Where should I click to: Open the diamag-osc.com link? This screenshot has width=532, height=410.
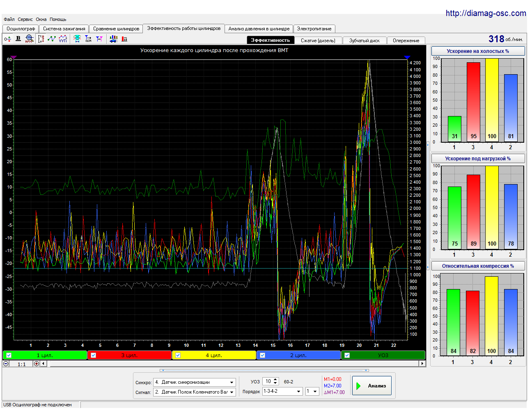click(x=486, y=13)
